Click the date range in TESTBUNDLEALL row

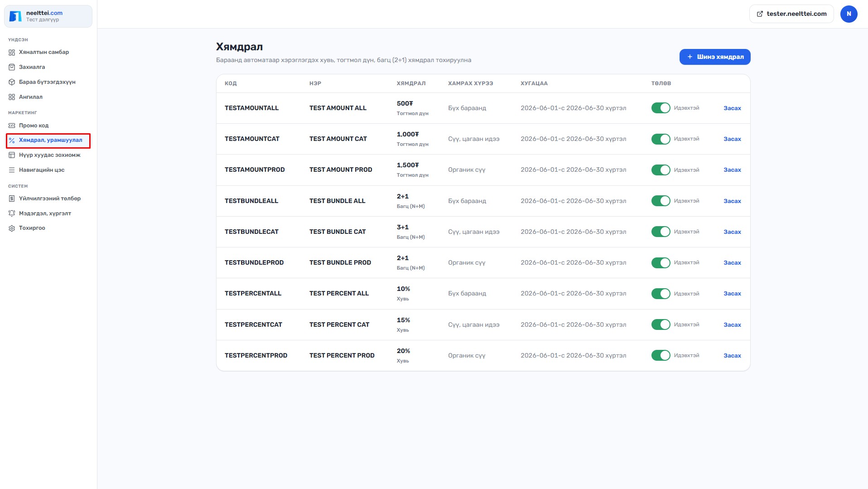click(x=574, y=201)
